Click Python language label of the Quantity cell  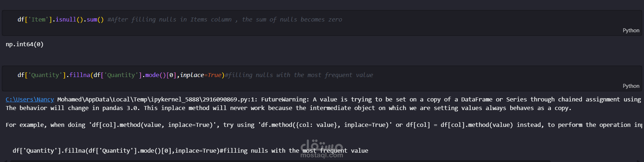pyautogui.click(x=631, y=86)
